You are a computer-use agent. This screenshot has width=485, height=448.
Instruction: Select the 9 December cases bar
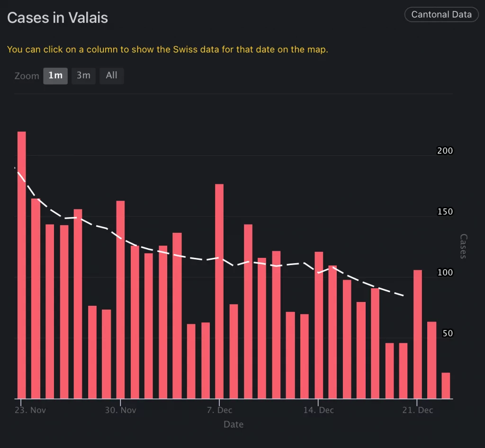click(x=248, y=311)
